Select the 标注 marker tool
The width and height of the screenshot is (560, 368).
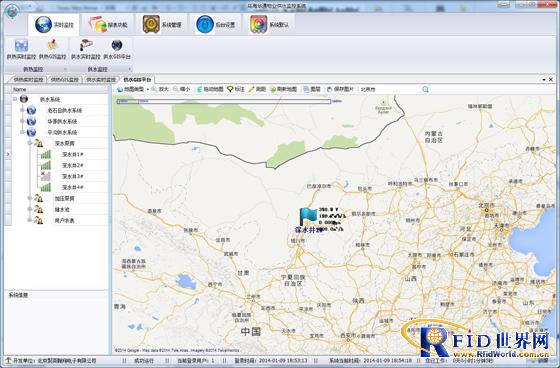tap(236, 89)
